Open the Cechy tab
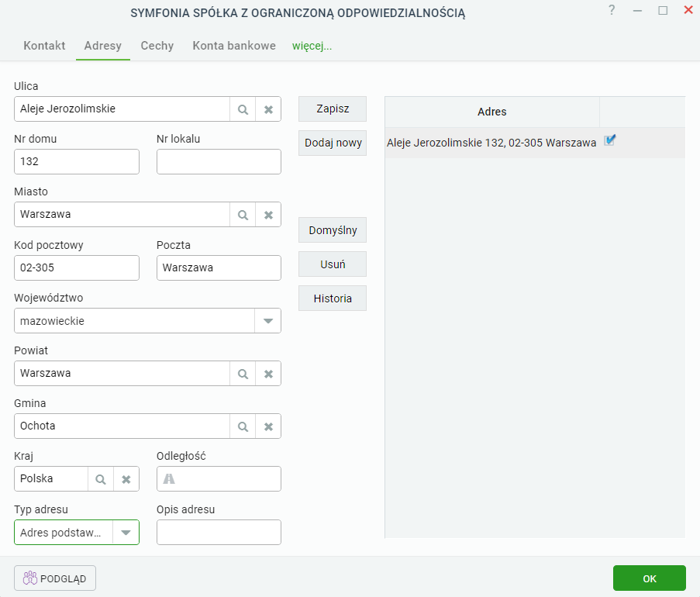The height and width of the screenshot is (597, 700). pyautogui.click(x=157, y=46)
